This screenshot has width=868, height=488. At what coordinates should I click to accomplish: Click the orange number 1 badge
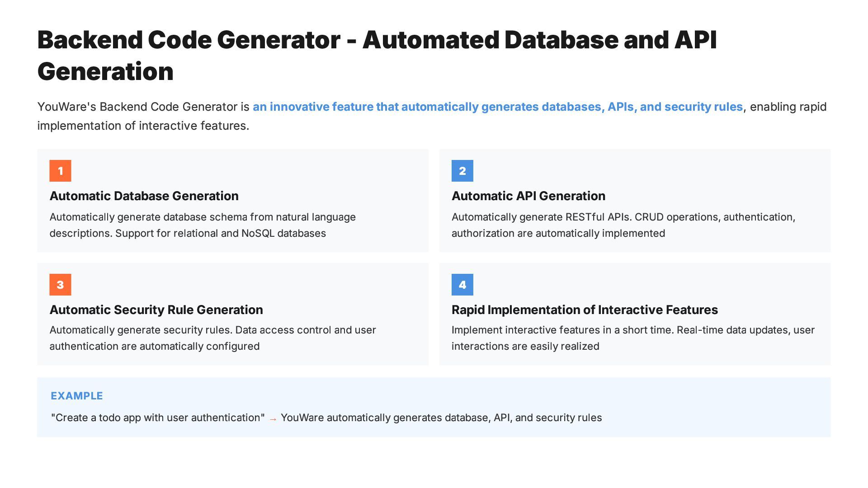(x=60, y=171)
